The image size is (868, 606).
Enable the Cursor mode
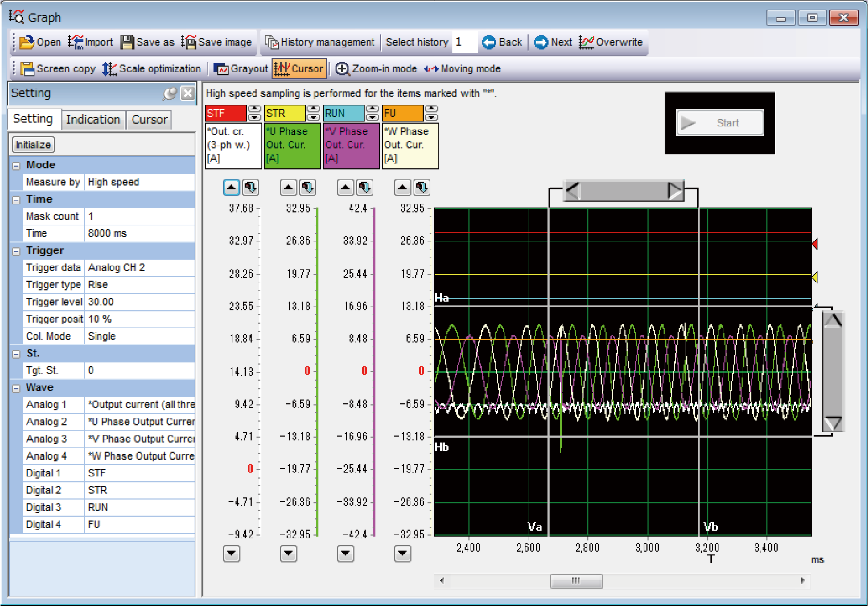pyautogui.click(x=299, y=68)
